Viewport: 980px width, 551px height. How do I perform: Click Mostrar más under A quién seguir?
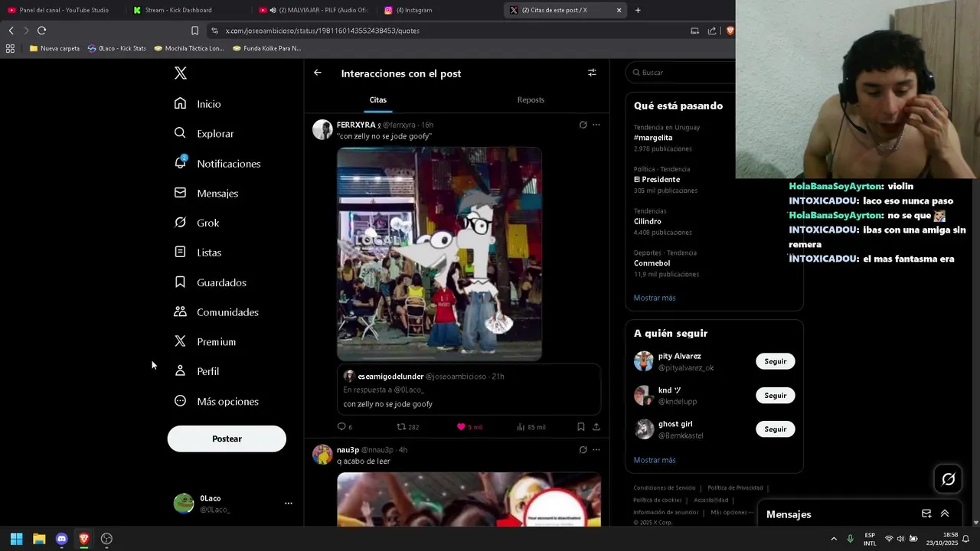tap(655, 460)
